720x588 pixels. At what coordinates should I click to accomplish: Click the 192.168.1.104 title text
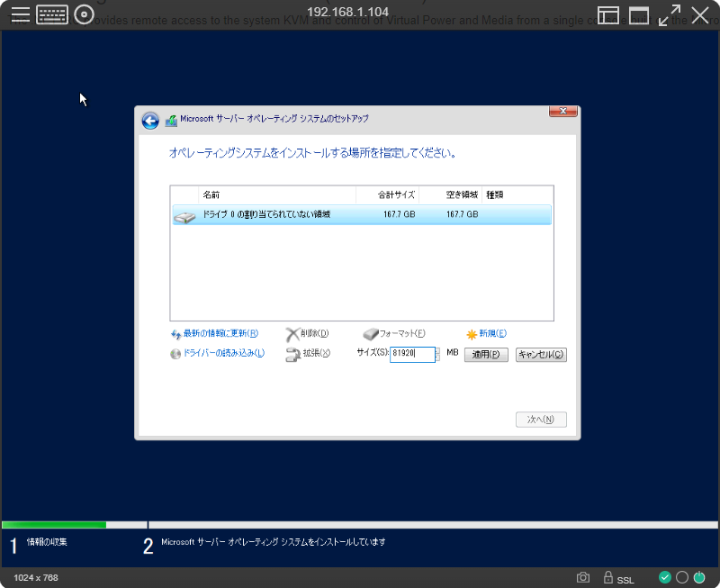pos(347,12)
